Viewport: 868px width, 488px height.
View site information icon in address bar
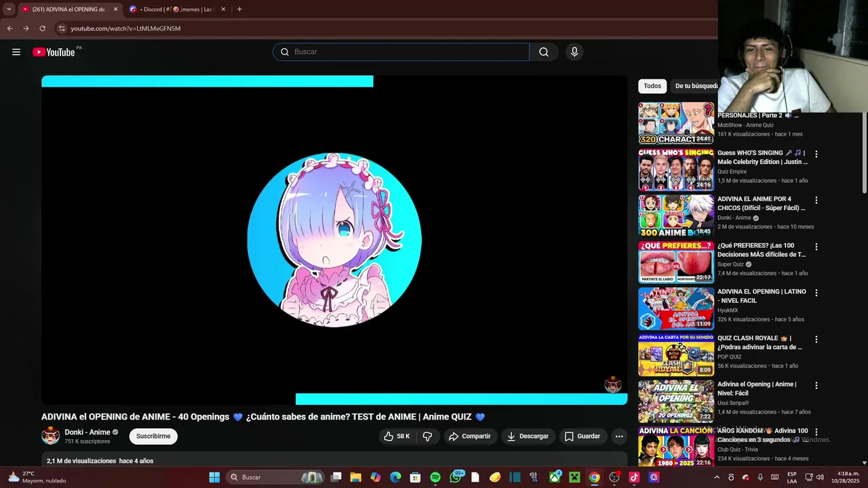tap(61, 28)
